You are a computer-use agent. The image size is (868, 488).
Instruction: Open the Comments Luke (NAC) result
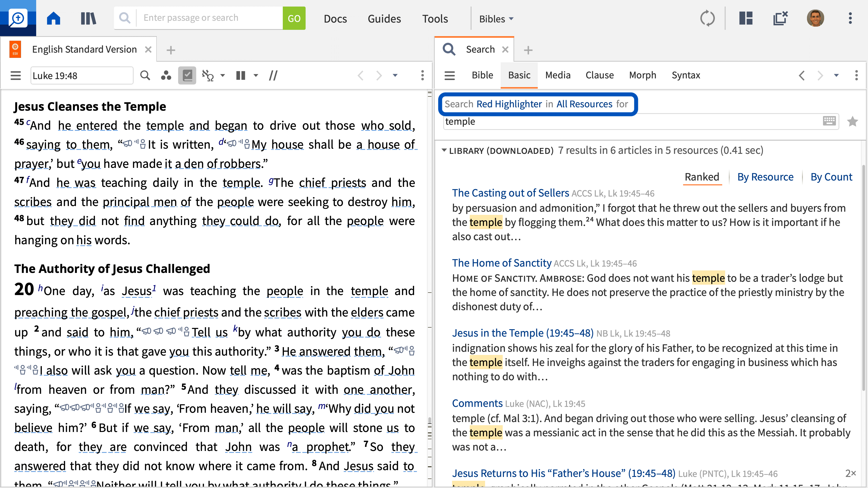point(477,404)
